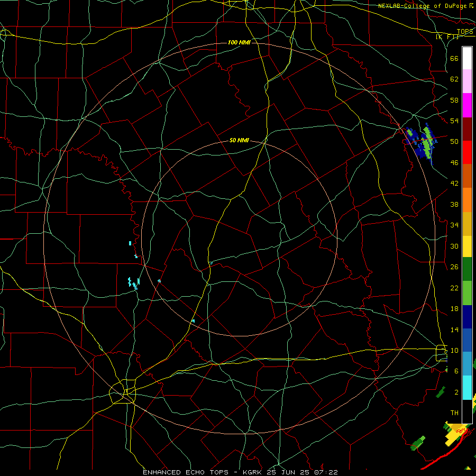Click the "26" legend value

(x=454, y=267)
